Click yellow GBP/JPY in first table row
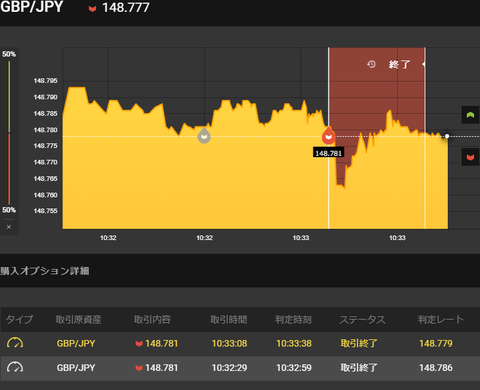 click(x=76, y=343)
